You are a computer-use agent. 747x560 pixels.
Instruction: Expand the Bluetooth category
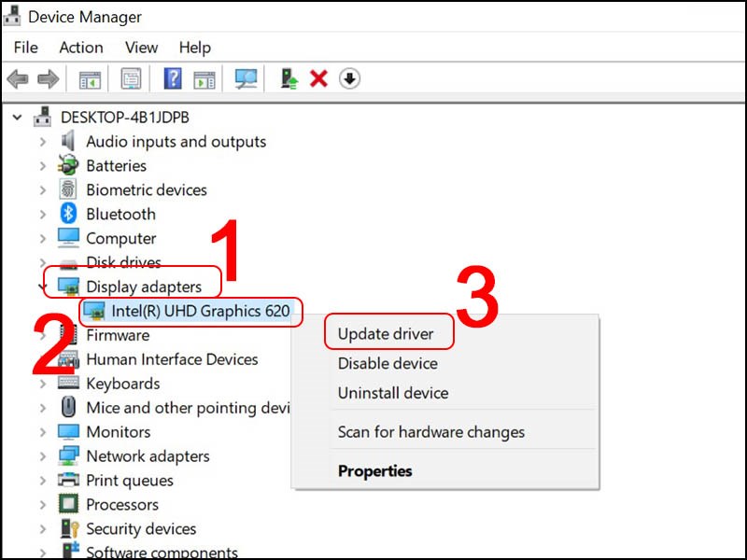coord(43,215)
